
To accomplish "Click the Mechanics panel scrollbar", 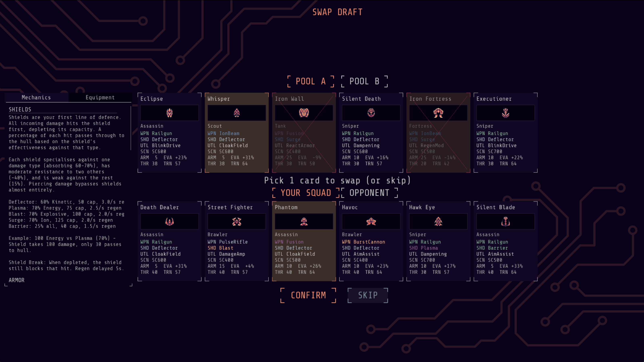I will coord(130,128).
